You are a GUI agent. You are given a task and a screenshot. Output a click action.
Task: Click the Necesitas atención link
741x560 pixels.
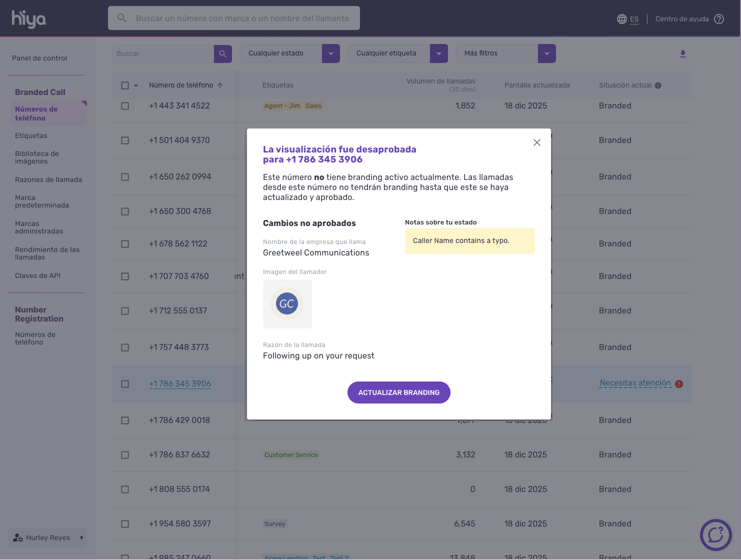coord(635,383)
